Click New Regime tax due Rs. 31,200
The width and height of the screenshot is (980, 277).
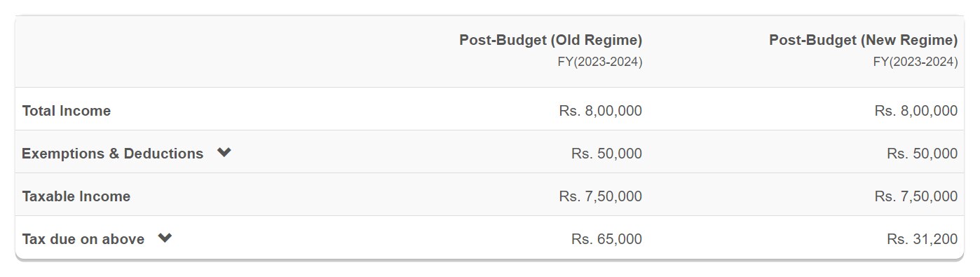coord(922,239)
